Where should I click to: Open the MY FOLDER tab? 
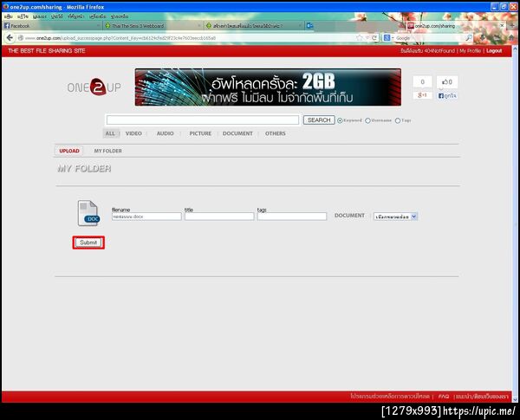(x=107, y=151)
